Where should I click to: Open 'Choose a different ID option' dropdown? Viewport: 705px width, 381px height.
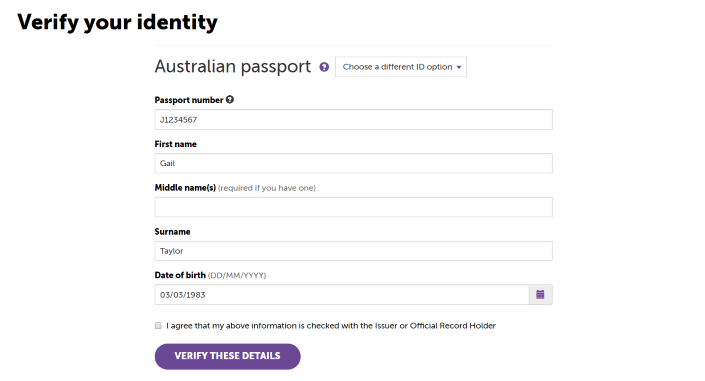click(401, 67)
